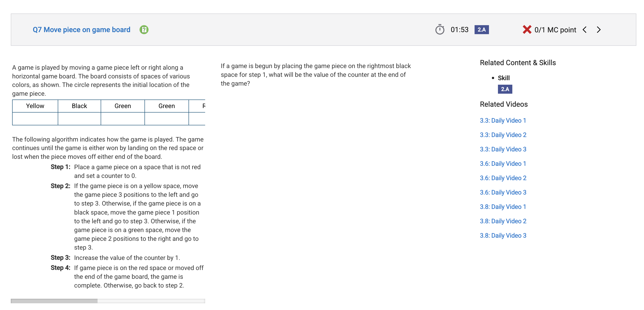Click the Yellow cell in game board
Viewport: 644px width, 310px height.
click(x=35, y=106)
